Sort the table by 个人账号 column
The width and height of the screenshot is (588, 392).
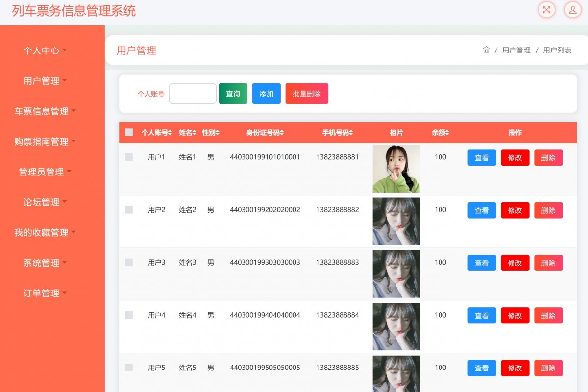click(154, 132)
